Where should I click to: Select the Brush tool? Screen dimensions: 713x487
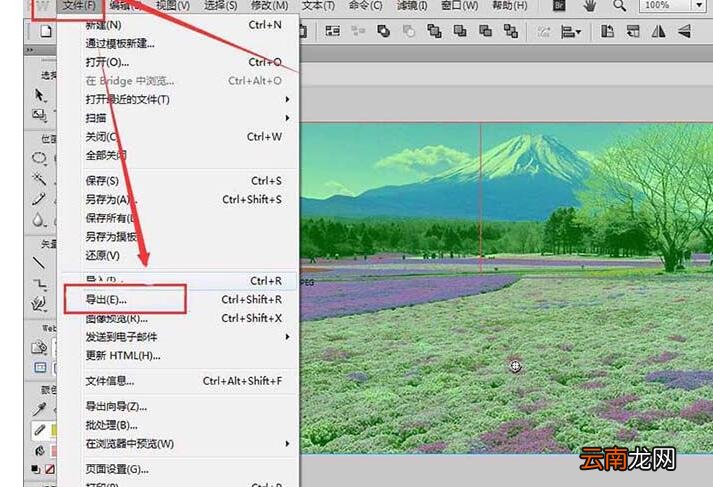(x=39, y=199)
